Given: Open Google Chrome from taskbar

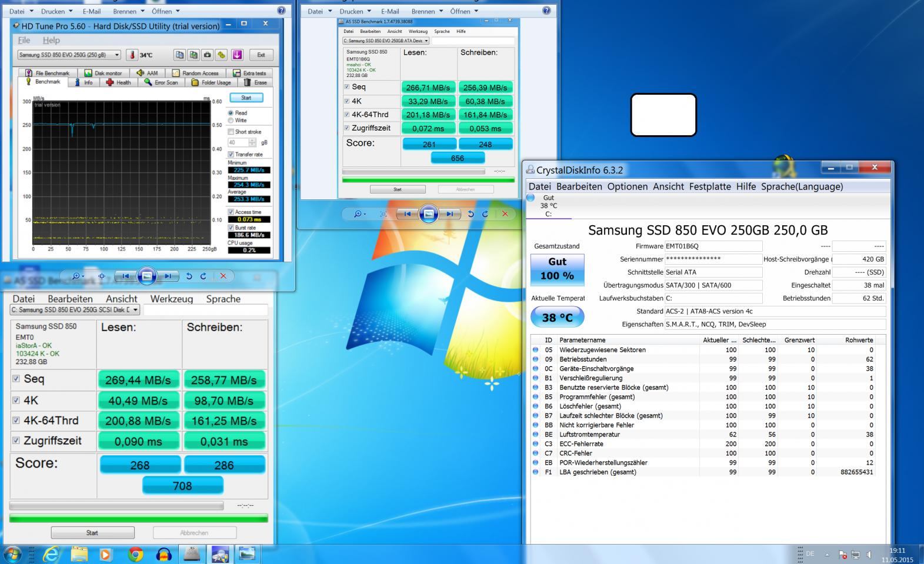Looking at the screenshot, I should [135, 554].
